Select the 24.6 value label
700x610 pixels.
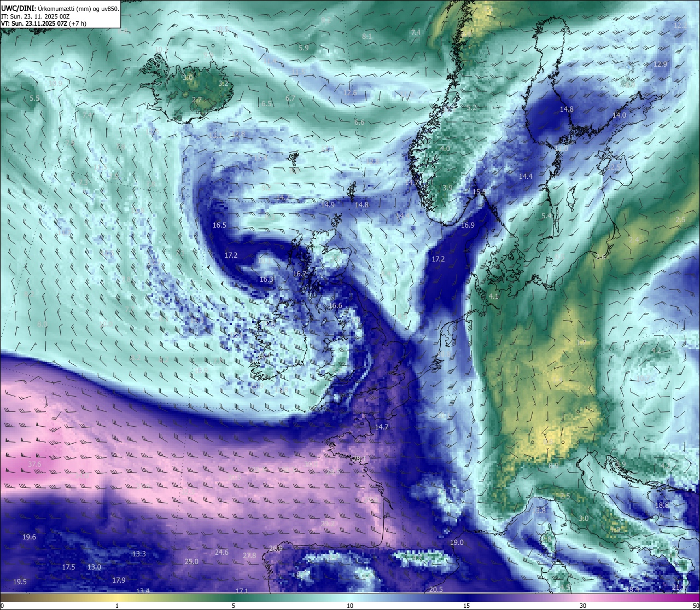click(221, 553)
